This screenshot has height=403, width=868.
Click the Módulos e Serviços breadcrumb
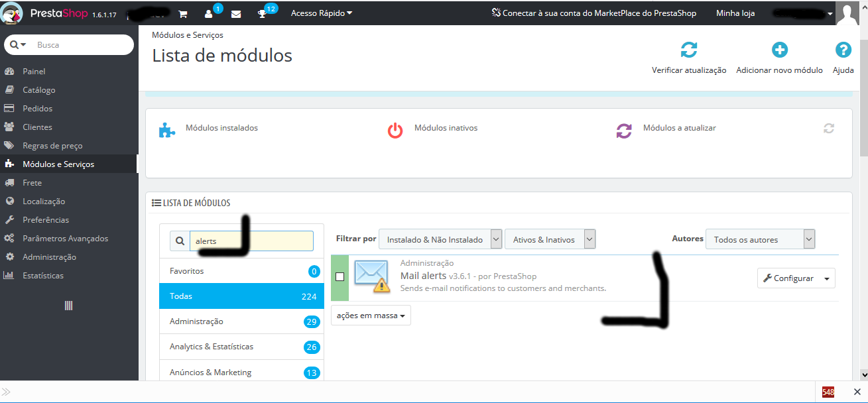click(188, 34)
